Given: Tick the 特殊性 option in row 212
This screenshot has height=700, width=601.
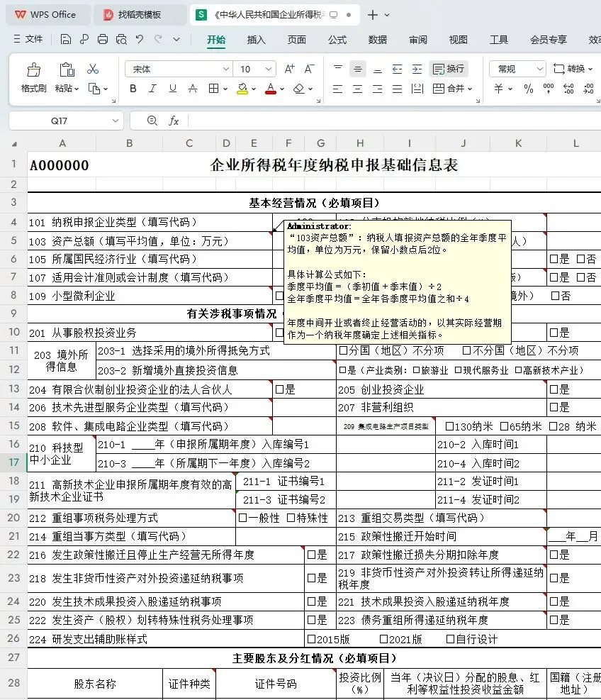Looking at the screenshot, I should pos(291,518).
